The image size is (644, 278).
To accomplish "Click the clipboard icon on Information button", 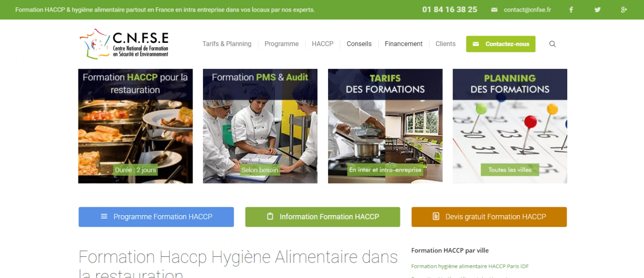I will pos(270,216).
